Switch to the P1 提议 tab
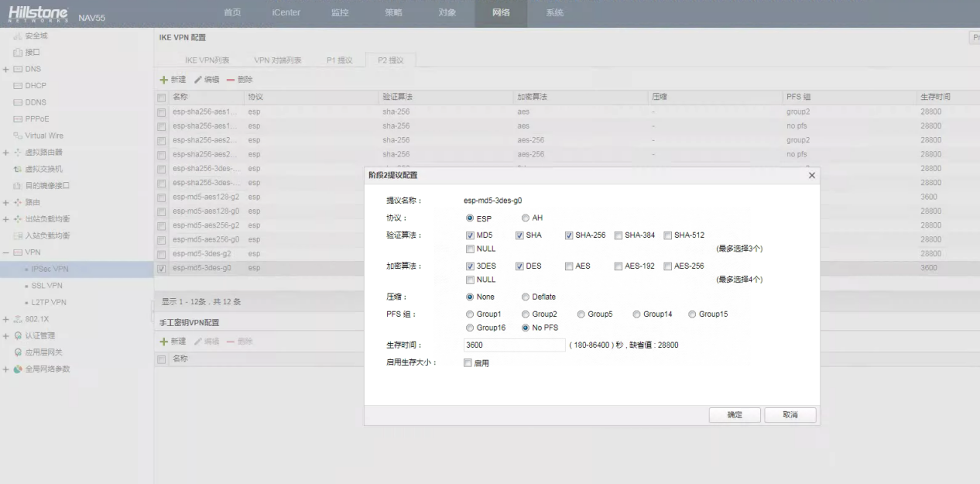 (x=340, y=60)
